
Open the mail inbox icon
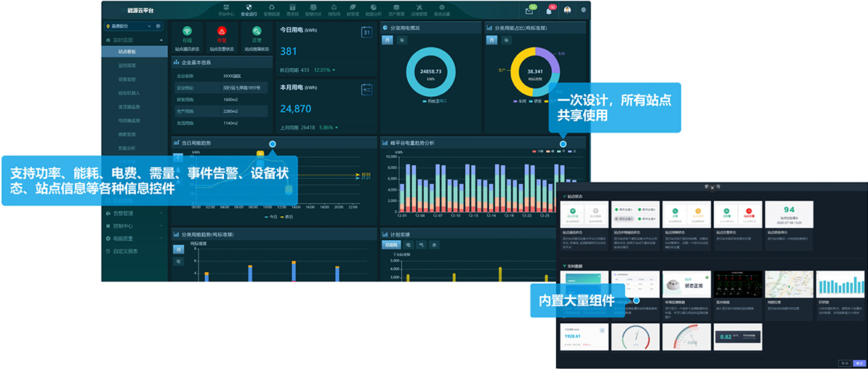(529, 11)
